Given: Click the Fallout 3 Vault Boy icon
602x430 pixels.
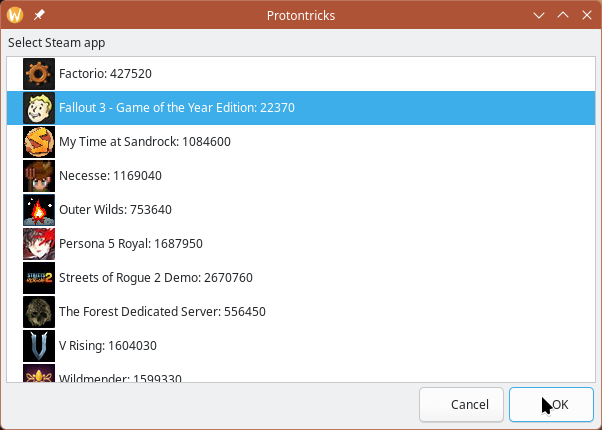Looking at the screenshot, I should pos(39,108).
